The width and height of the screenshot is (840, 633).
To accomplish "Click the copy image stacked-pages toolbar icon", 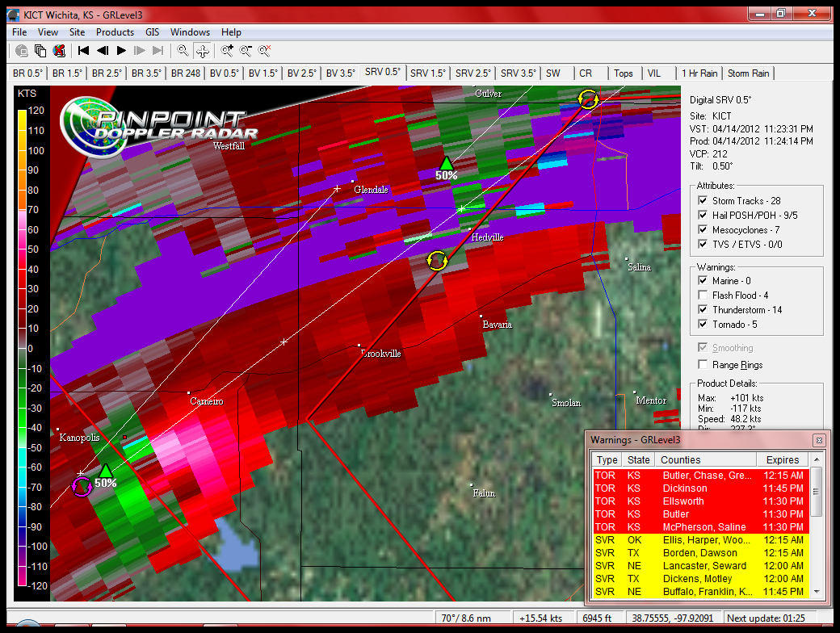I will coord(40,51).
